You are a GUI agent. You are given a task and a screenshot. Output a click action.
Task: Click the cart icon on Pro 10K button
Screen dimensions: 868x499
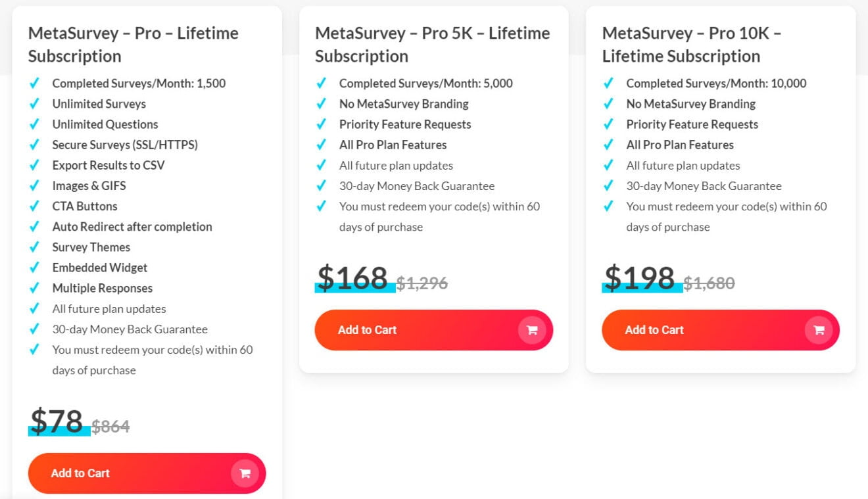(x=819, y=329)
